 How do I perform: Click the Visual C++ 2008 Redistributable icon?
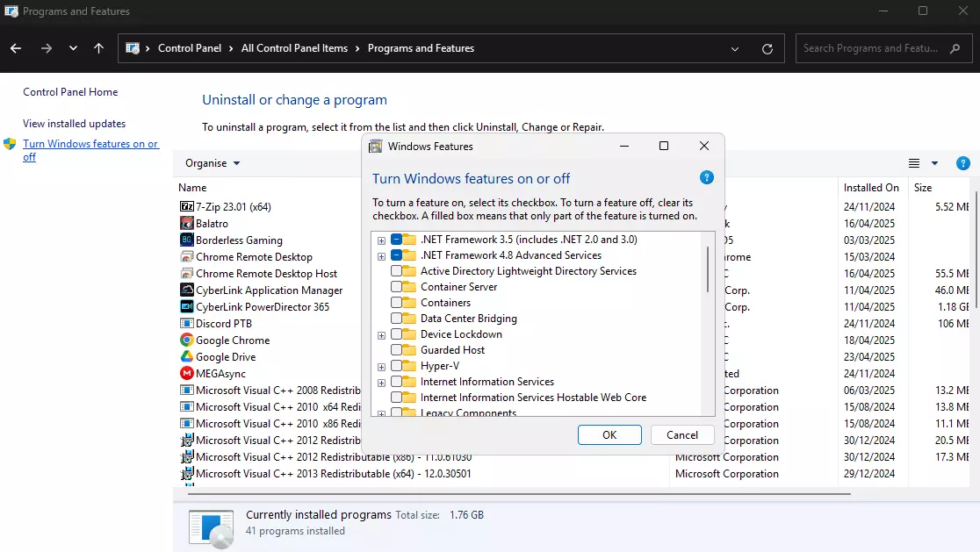coord(186,391)
